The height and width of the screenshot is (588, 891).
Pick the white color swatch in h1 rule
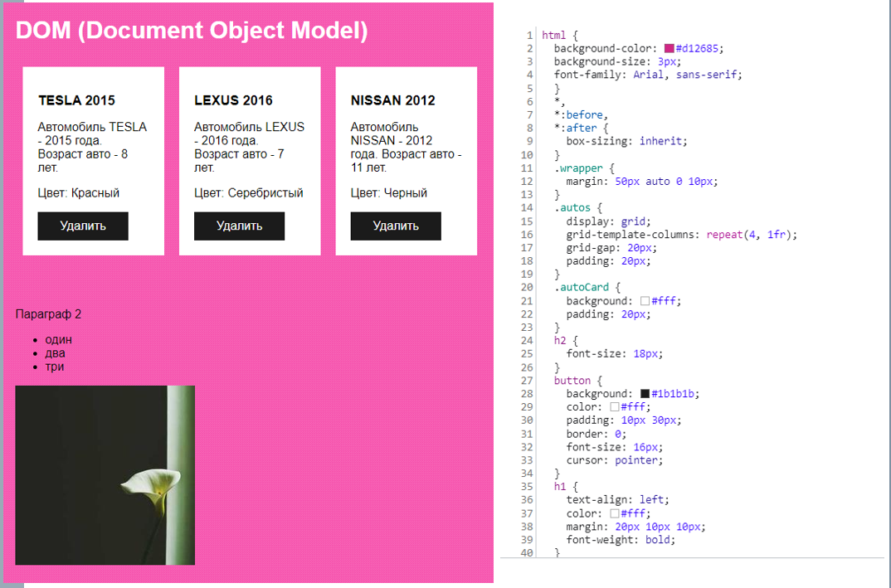pyautogui.click(x=615, y=513)
